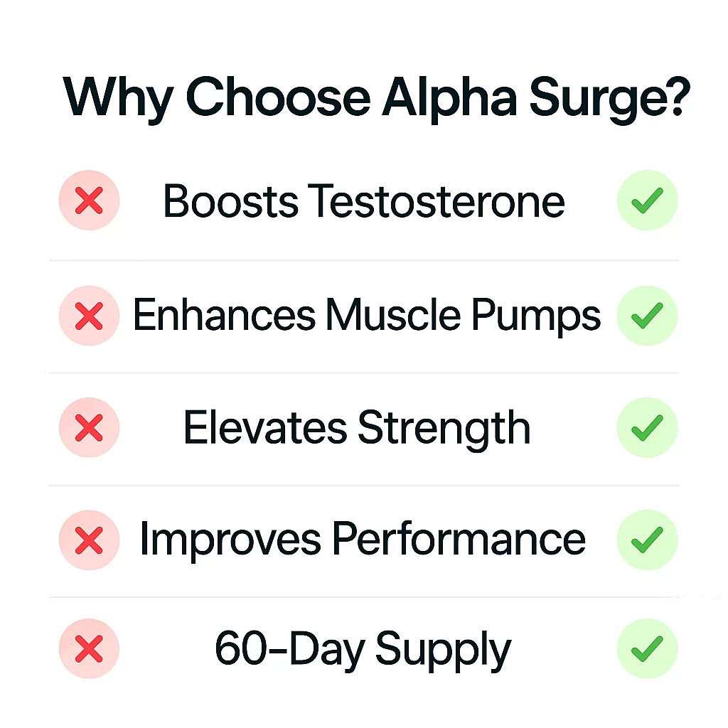The image size is (728, 728).
Task: Click the Enhances Muscle Pumps text
Action: click(367, 316)
